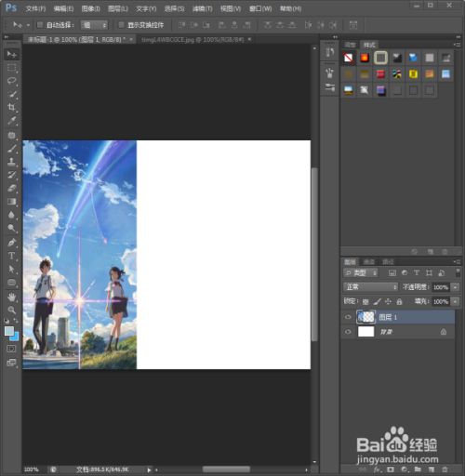Click the horizontal canvas scrollbar thumb
Image resolution: width=465 pixels, height=476 pixels.
point(226,469)
